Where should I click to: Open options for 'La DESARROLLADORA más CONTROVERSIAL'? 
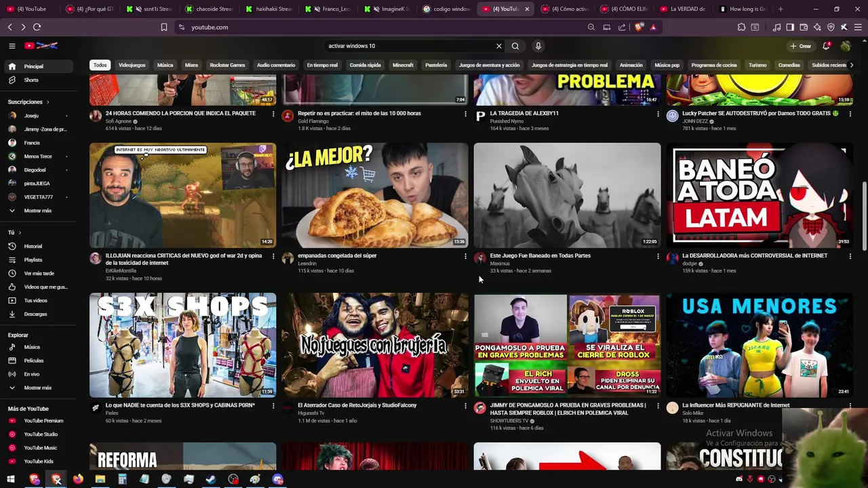[x=850, y=256]
